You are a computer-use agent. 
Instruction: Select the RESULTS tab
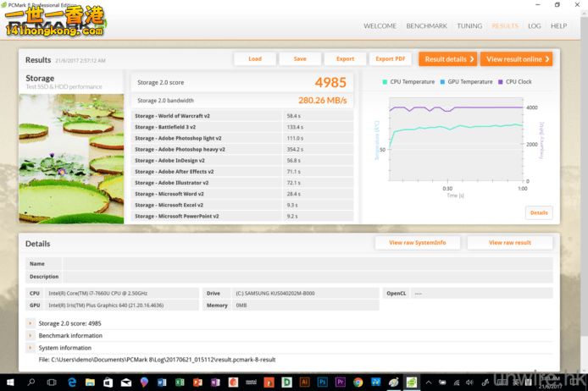coord(505,26)
